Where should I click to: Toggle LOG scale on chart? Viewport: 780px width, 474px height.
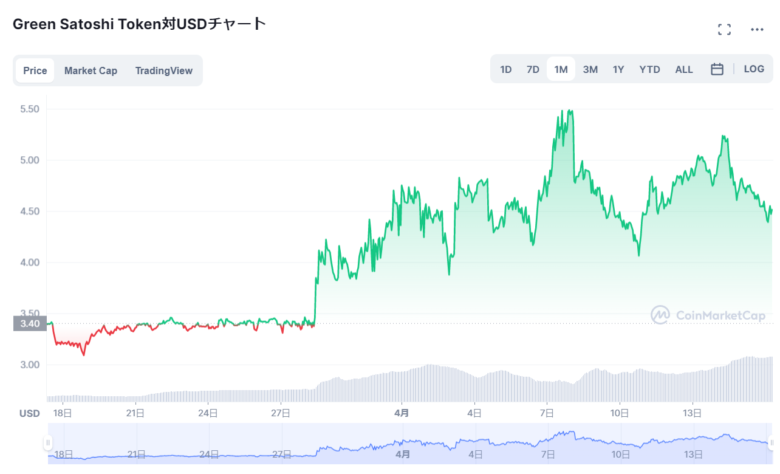[x=754, y=69]
